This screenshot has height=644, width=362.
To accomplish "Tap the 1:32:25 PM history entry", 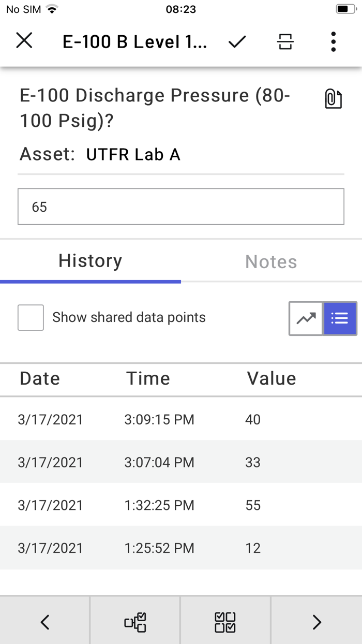I will 181,505.
